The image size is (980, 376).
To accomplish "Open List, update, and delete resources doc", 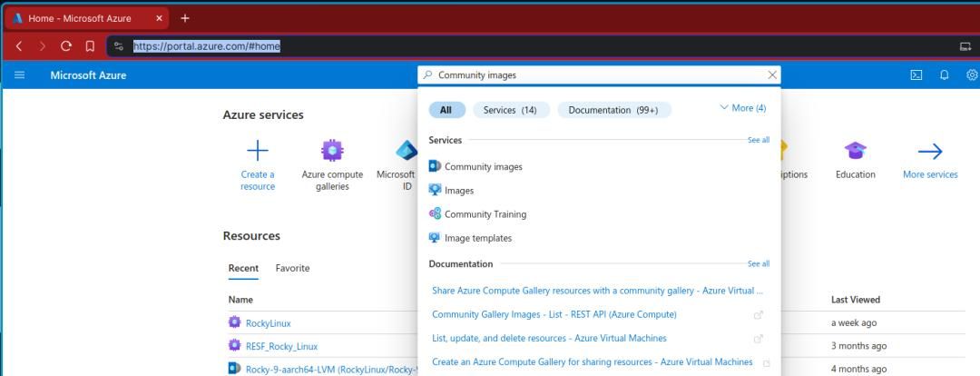I will (549, 339).
